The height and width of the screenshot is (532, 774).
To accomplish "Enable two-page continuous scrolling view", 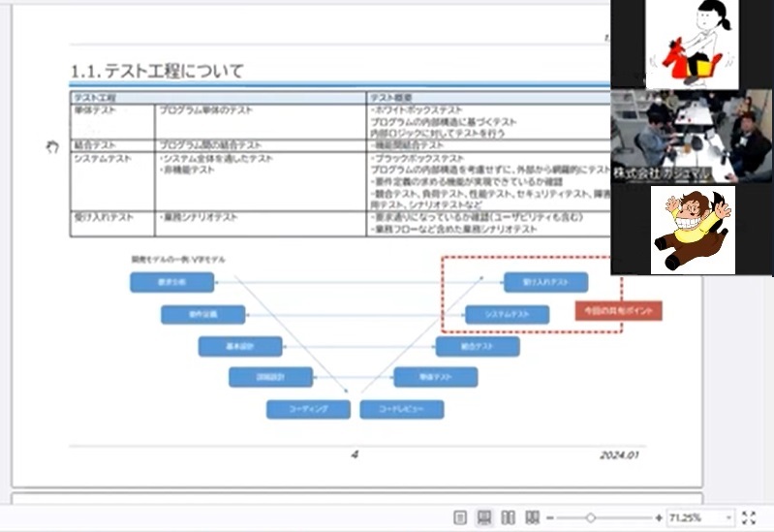I will click(x=532, y=517).
